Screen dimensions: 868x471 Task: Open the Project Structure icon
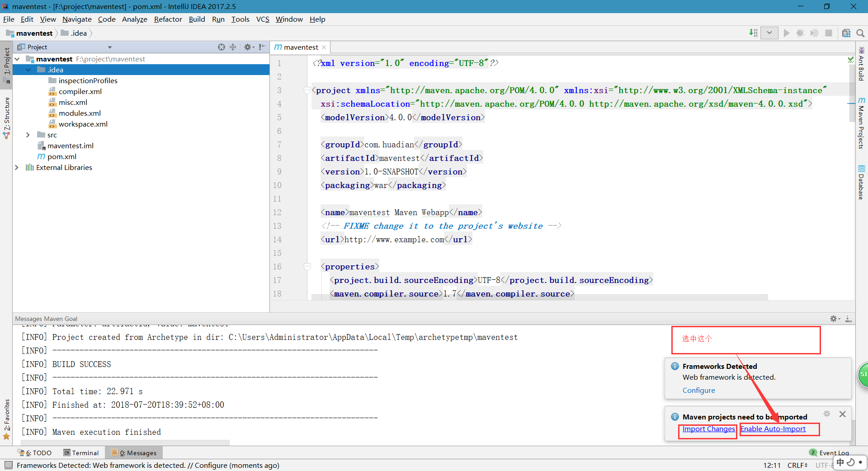[x=846, y=33]
